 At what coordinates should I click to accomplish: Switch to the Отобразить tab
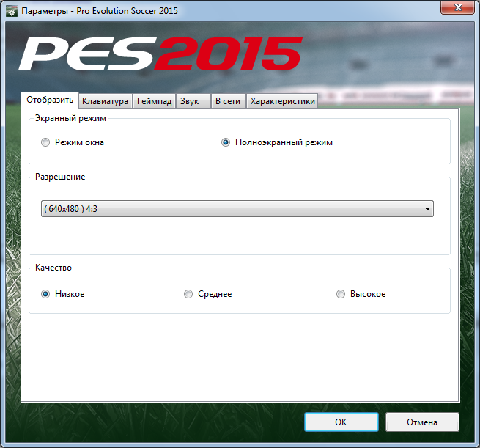tap(50, 100)
